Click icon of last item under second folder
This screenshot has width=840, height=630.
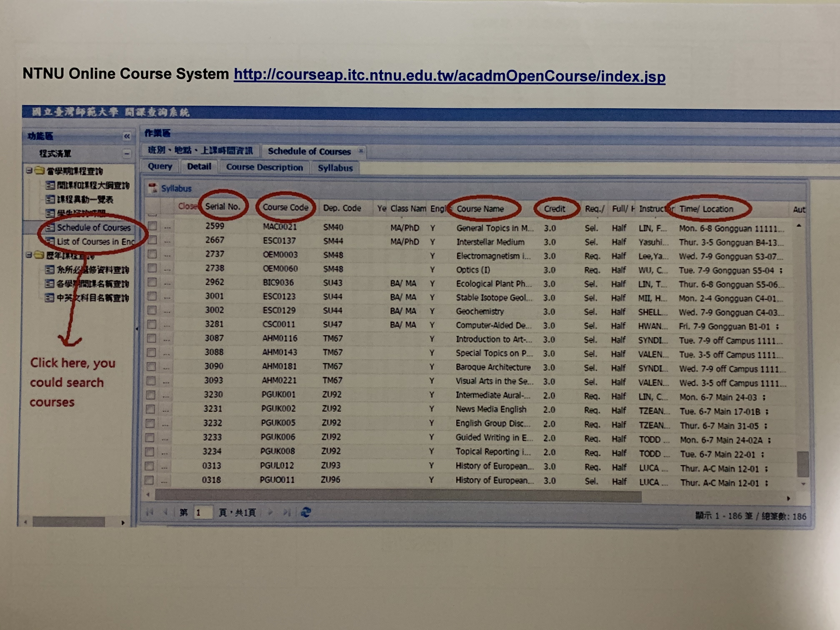point(50,298)
